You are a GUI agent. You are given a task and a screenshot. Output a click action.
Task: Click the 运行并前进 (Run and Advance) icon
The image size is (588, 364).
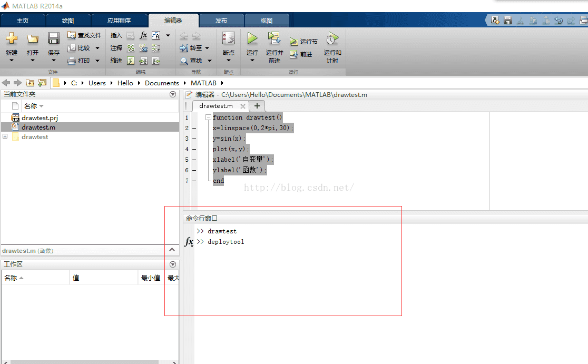click(x=274, y=38)
